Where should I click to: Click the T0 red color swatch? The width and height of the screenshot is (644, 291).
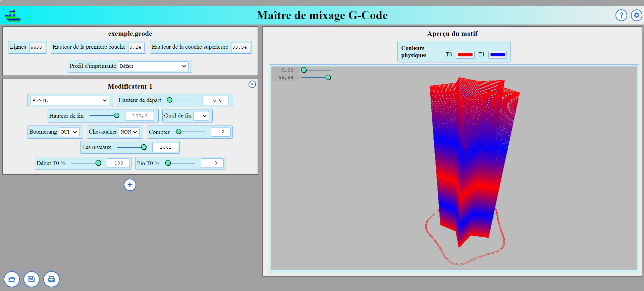pyautogui.click(x=465, y=55)
